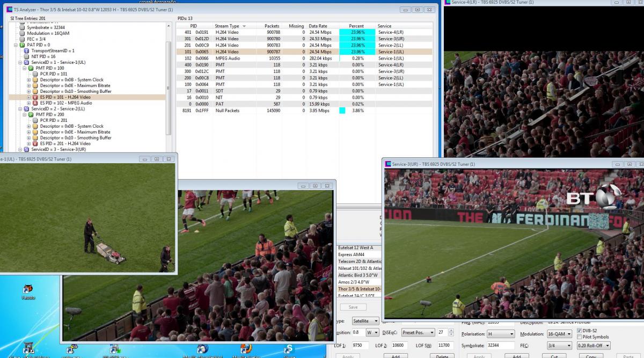Collapse the ServiceID = 2 node

[x=20, y=109]
